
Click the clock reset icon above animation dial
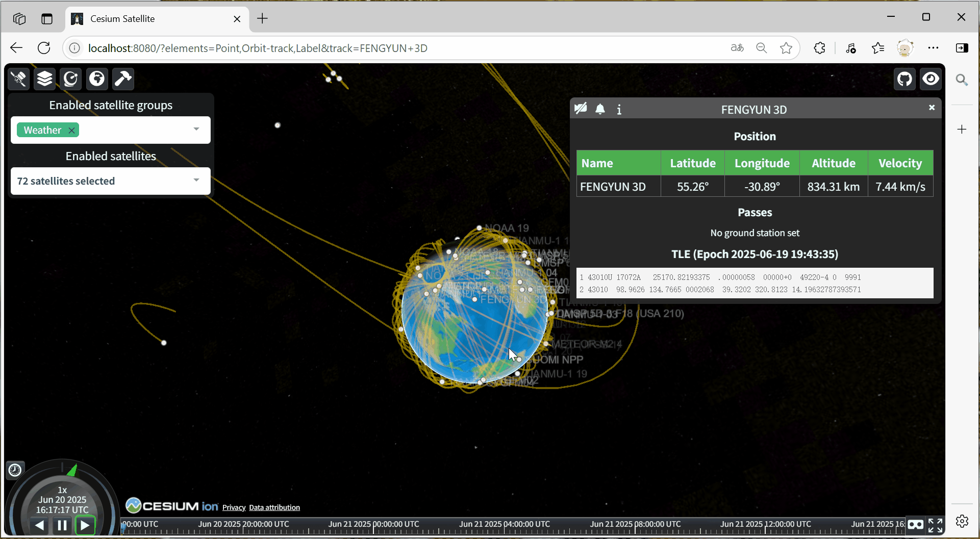(x=15, y=470)
